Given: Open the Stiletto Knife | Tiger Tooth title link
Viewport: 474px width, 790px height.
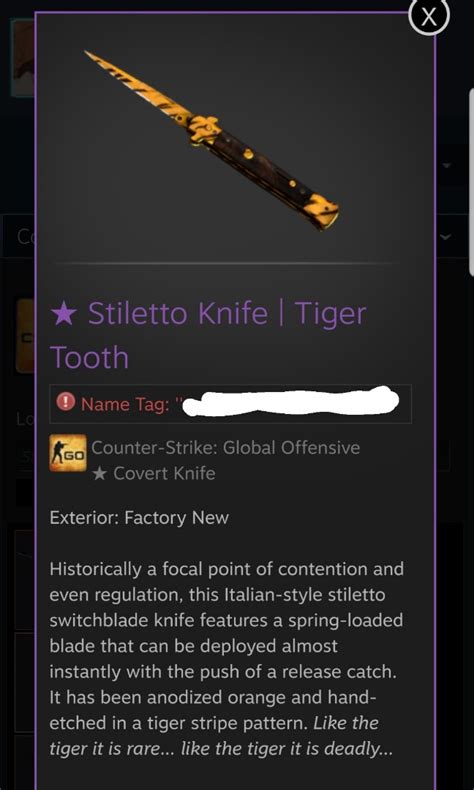Looking at the screenshot, I should click(208, 335).
